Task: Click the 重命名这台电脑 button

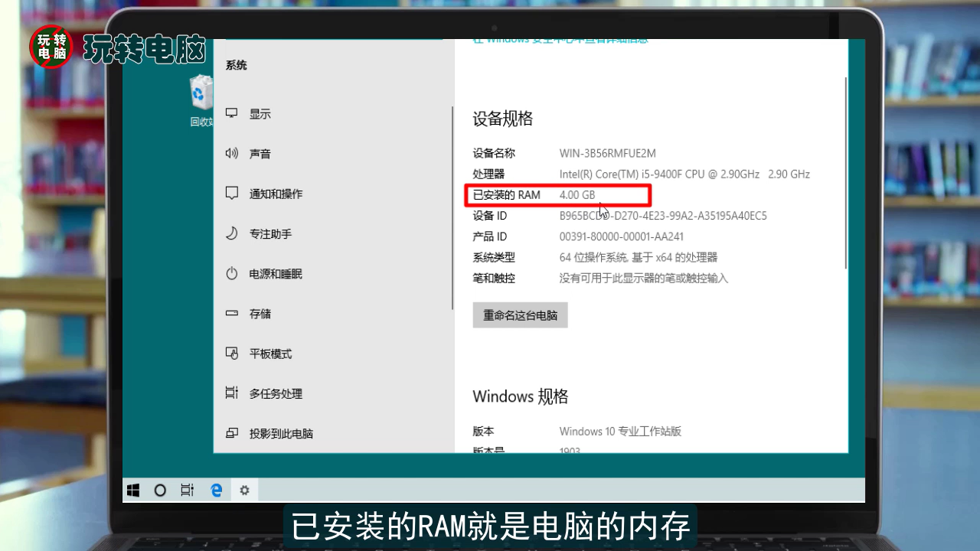Action: tap(520, 315)
